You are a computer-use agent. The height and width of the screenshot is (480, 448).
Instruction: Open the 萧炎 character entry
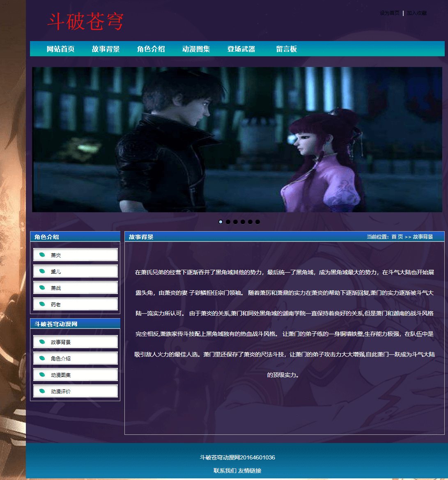[x=75, y=255]
